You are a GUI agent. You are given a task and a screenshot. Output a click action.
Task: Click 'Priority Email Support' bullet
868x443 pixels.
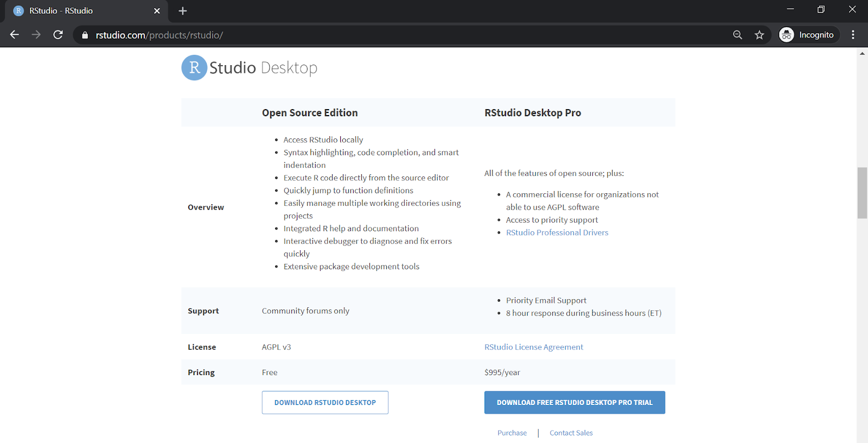pos(546,300)
